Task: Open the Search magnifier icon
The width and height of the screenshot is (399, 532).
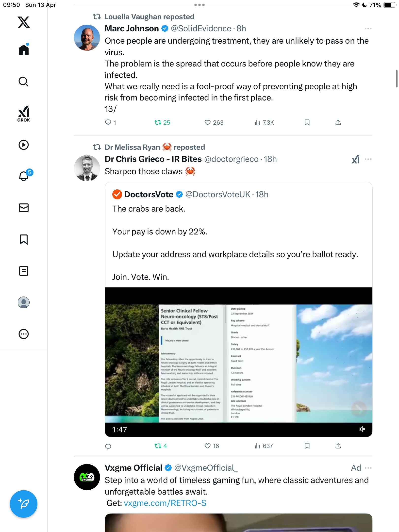Action: click(x=24, y=82)
